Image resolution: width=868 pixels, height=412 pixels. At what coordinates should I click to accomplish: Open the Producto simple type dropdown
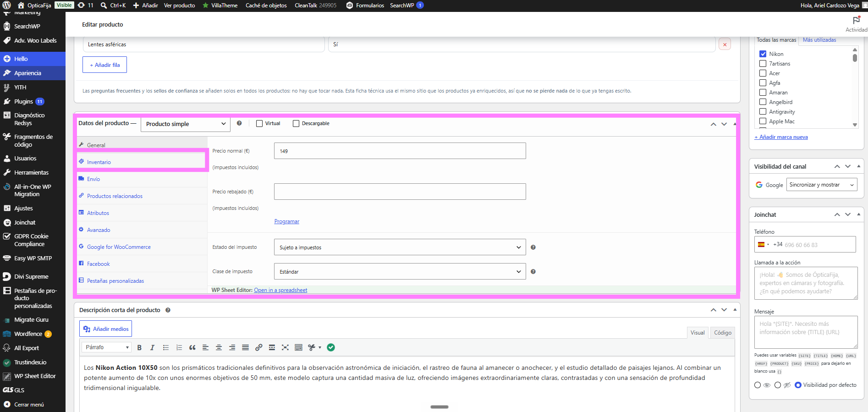[x=186, y=124]
